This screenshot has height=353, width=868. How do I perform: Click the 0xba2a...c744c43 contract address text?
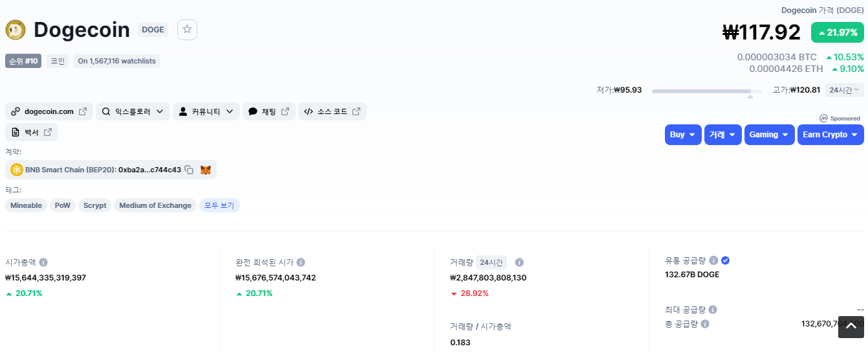pos(149,170)
